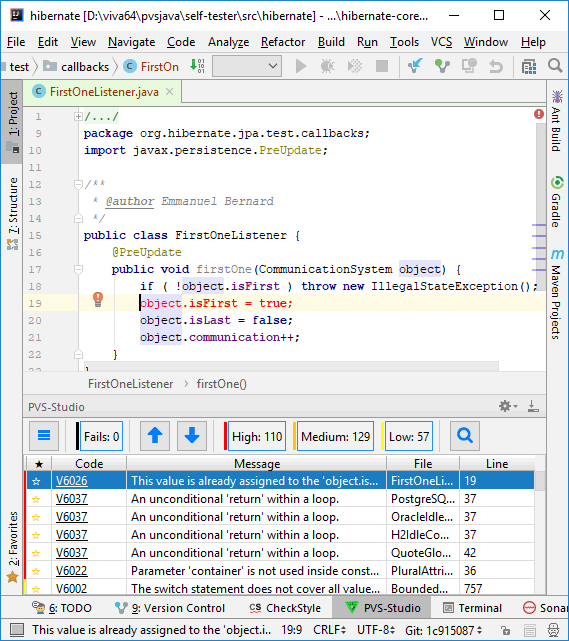Open Version Control tool window
569x641 pixels.
(170, 608)
